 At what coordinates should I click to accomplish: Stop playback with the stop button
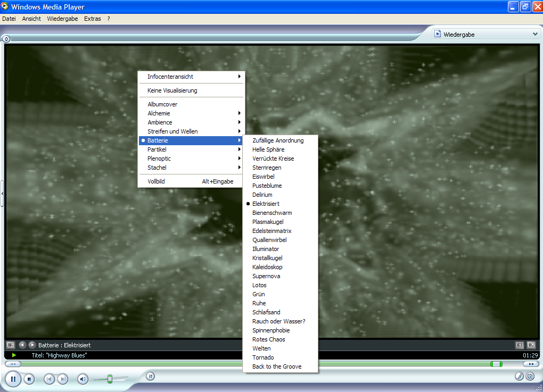point(29,379)
